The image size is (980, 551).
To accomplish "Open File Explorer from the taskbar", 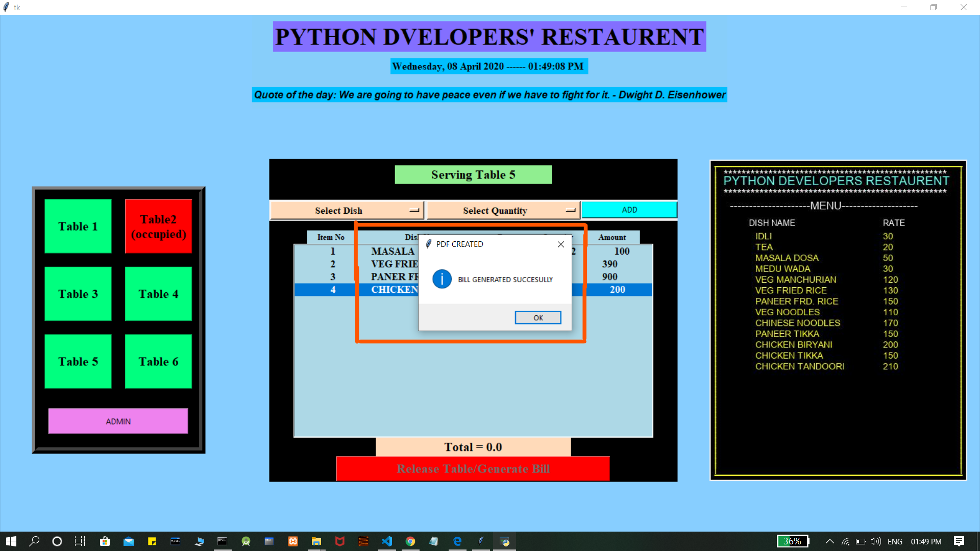I will pos(316,542).
